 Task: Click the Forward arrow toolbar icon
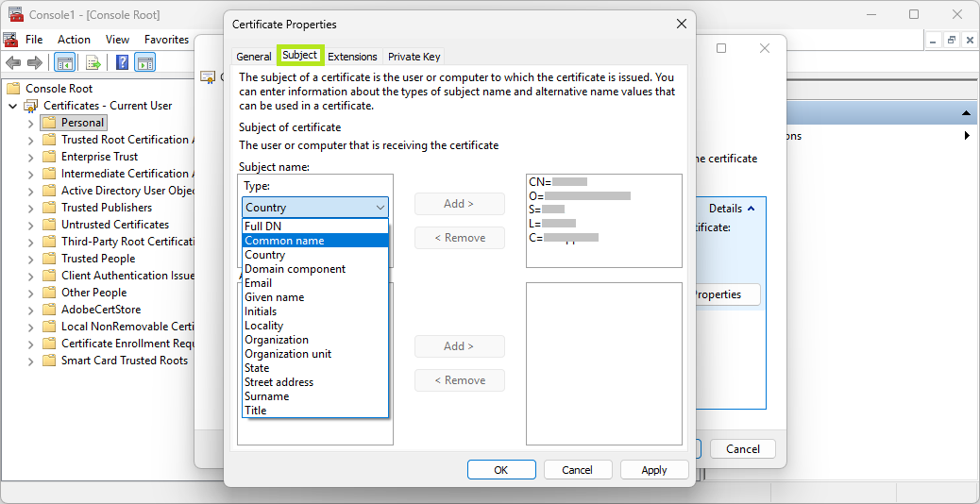click(x=35, y=63)
